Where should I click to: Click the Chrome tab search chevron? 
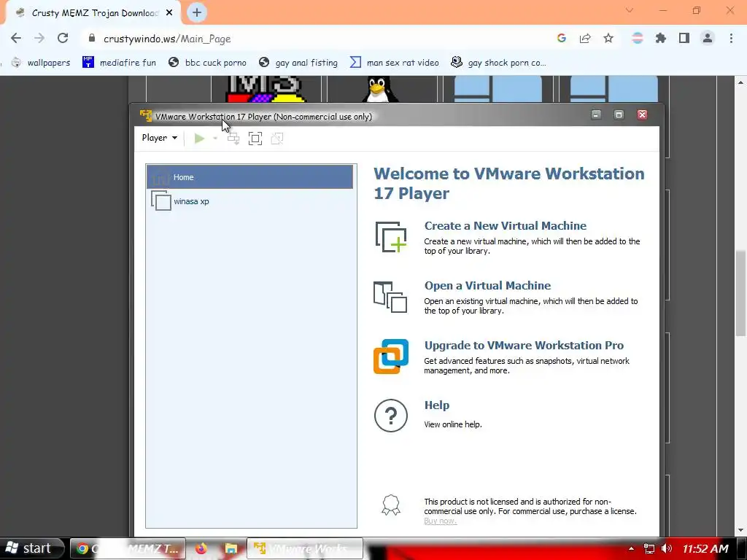[x=630, y=10]
